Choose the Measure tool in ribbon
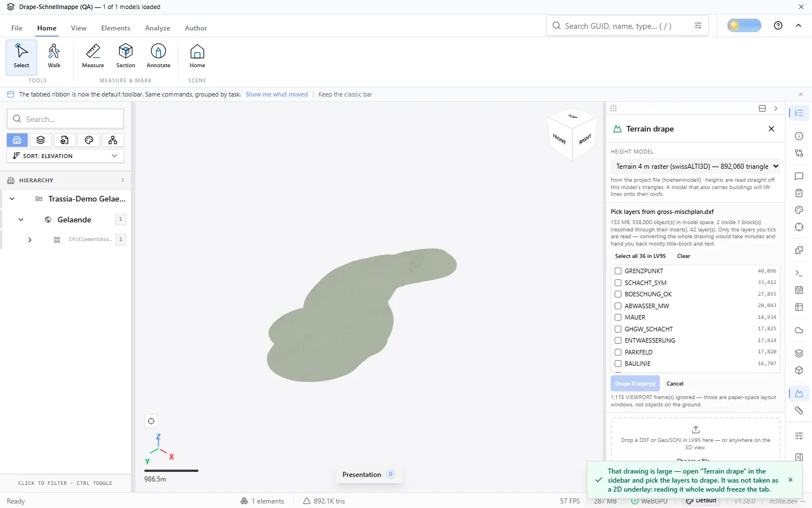Viewport: 812px width, 508px height. pos(93,56)
